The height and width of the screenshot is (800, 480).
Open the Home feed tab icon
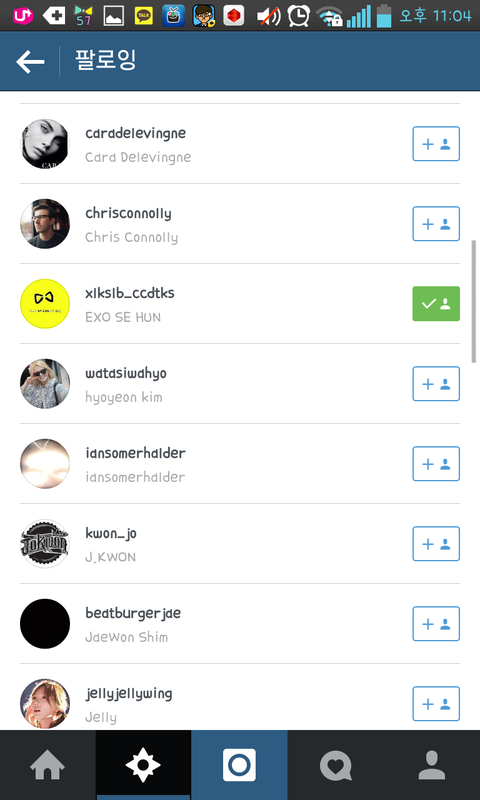click(47, 766)
